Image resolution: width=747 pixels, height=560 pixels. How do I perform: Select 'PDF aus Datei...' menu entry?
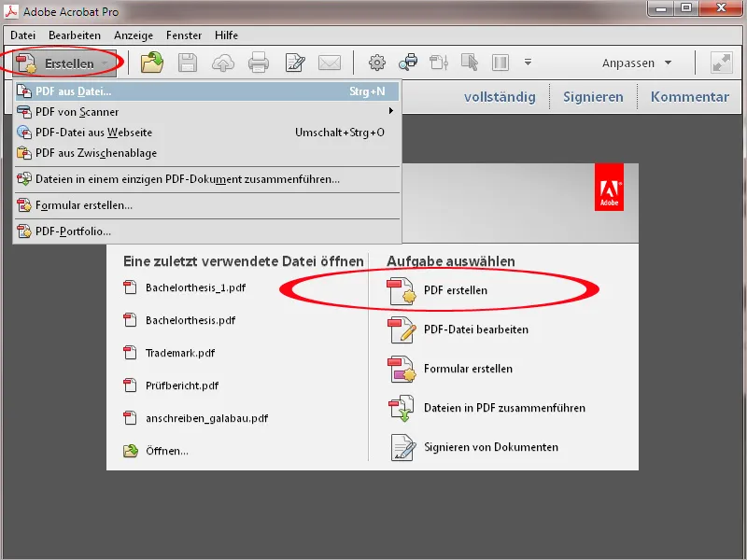[x=206, y=91]
